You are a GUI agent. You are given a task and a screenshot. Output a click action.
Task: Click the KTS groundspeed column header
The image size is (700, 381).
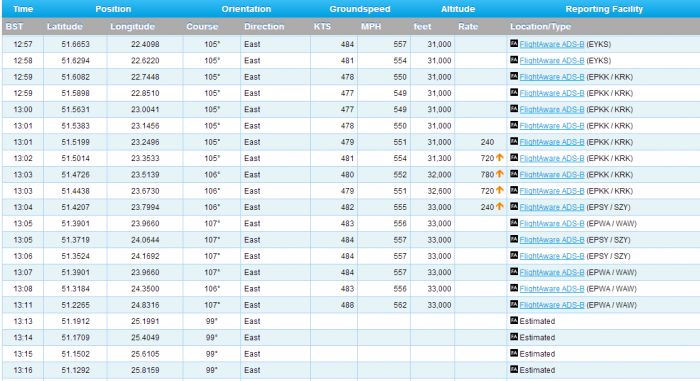pyautogui.click(x=322, y=26)
